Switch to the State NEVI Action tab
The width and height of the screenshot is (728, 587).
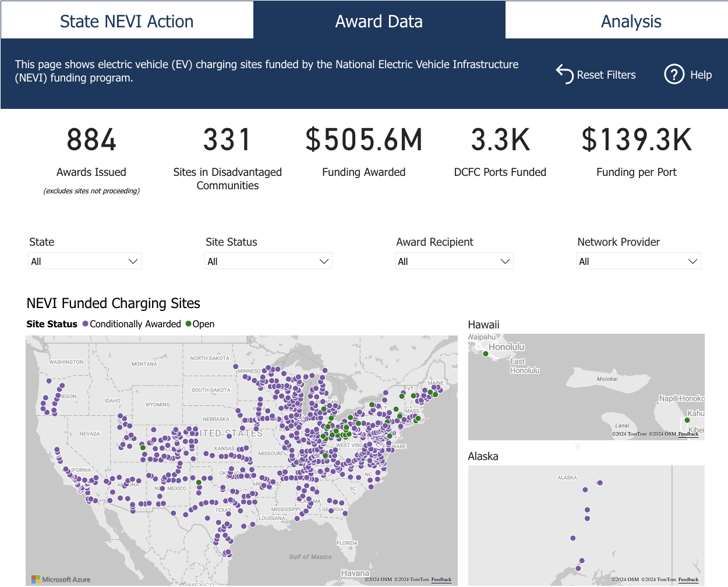coord(127,21)
